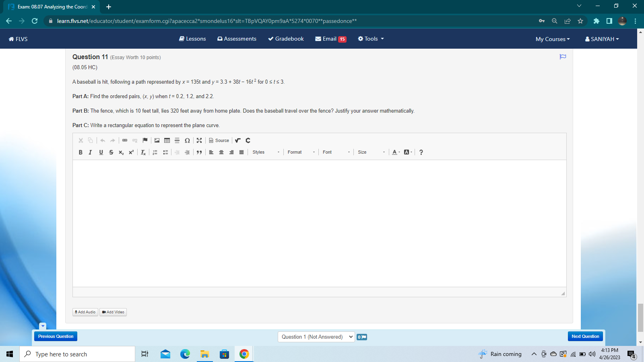Open the Question 1 navigation dropdown
The height and width of the screenshot is (362, 644).
pos(316,337)
